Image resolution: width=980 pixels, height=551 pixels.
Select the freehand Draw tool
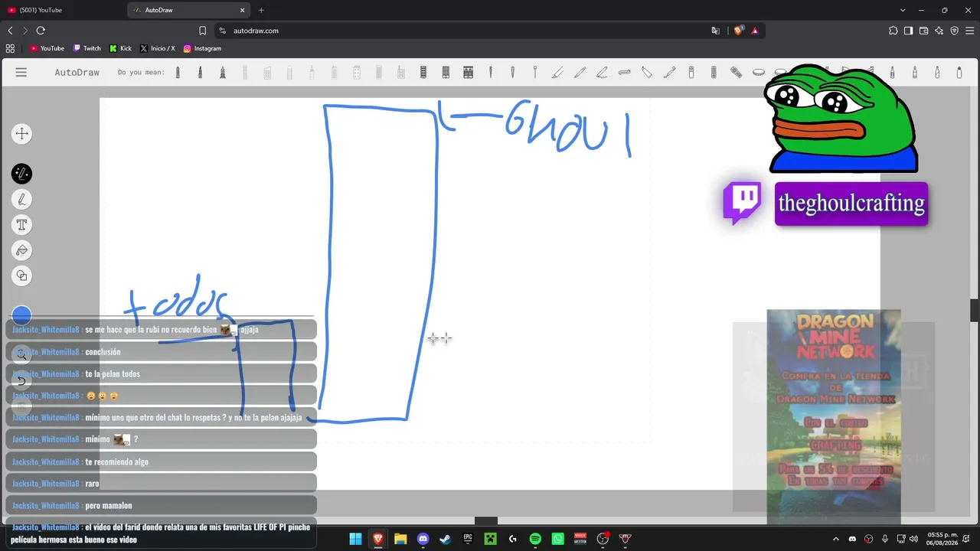[21, 200]
